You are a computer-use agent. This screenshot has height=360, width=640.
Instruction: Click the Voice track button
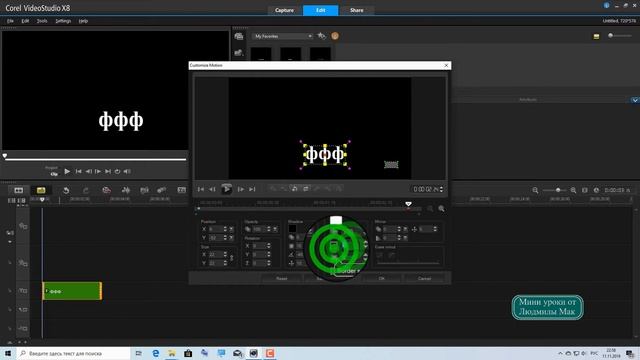23,310
